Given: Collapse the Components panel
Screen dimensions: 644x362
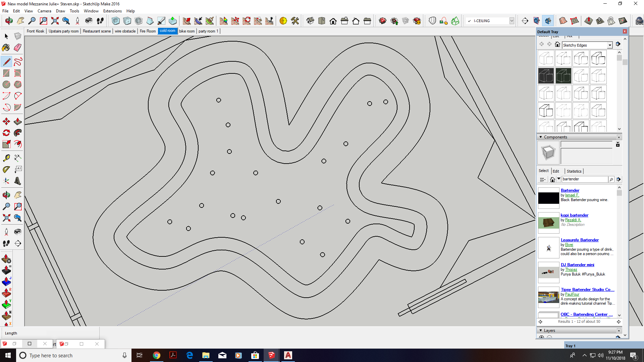Looking at the screenshot, I should [541, 137].
